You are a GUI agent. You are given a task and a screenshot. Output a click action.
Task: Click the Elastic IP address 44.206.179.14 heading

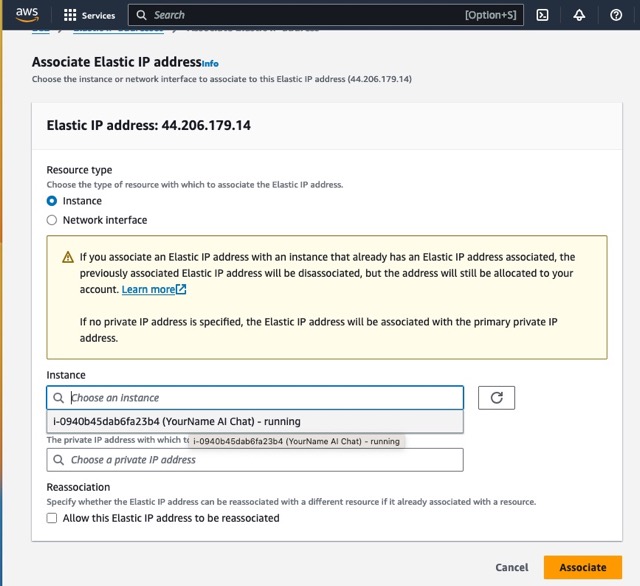(149, 125)
